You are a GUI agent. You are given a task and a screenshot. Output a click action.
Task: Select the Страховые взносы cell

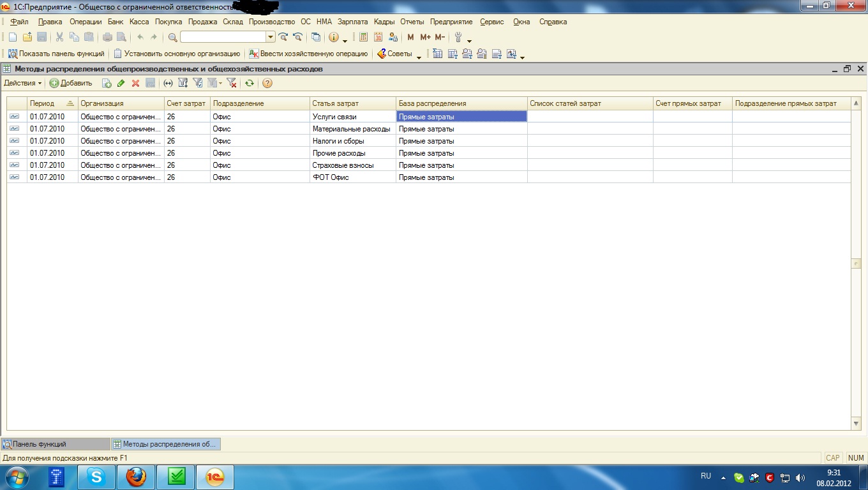[x=353, y=165]
